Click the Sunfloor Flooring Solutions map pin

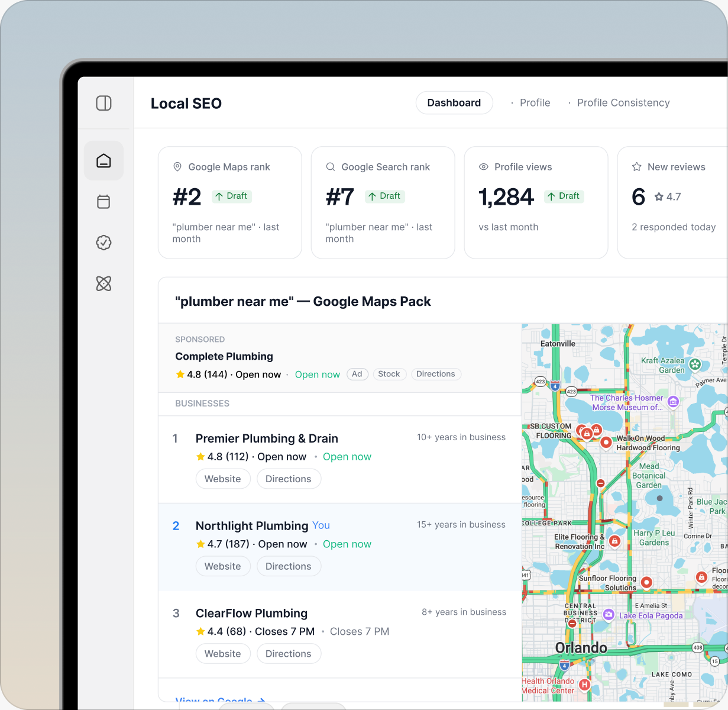646,583
